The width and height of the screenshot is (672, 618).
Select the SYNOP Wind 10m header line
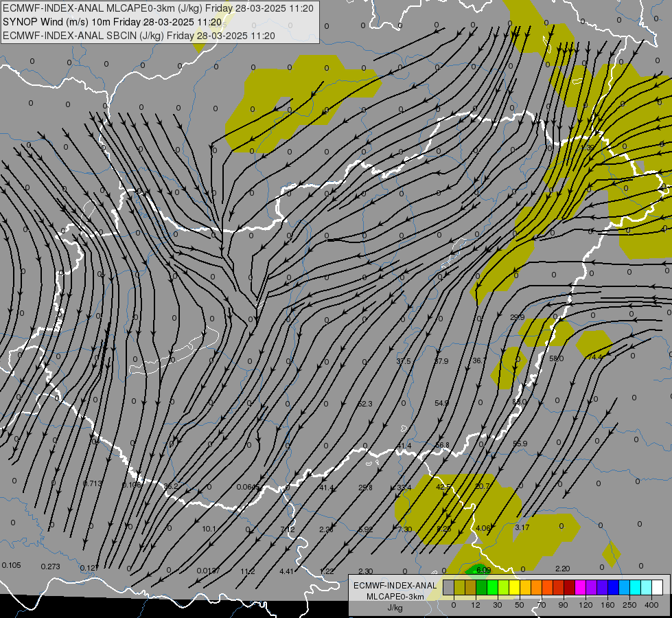[x=113, y=22]
